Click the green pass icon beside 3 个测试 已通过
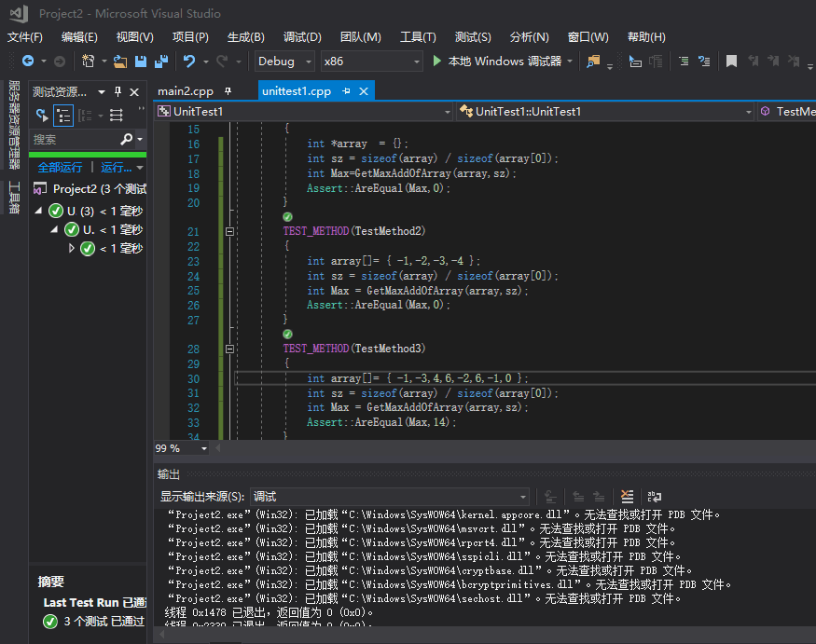The width and height of the screenshot is (816, 644). 50,622
